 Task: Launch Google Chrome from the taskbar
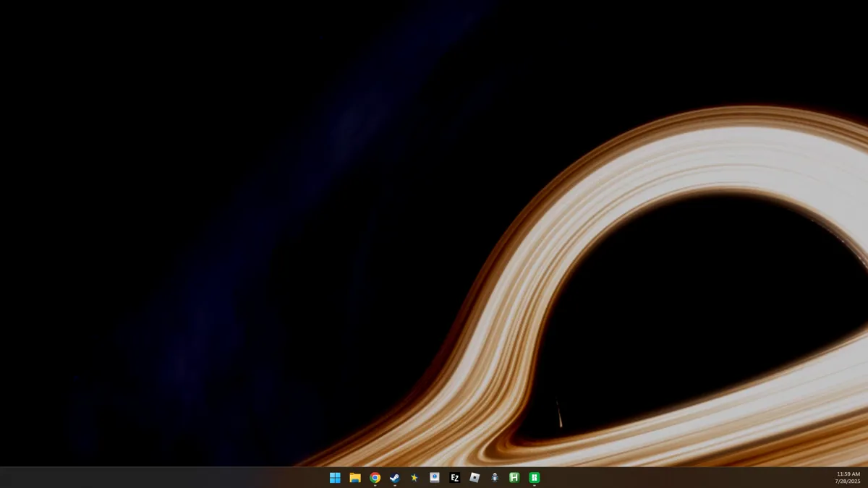click(375, 478)
